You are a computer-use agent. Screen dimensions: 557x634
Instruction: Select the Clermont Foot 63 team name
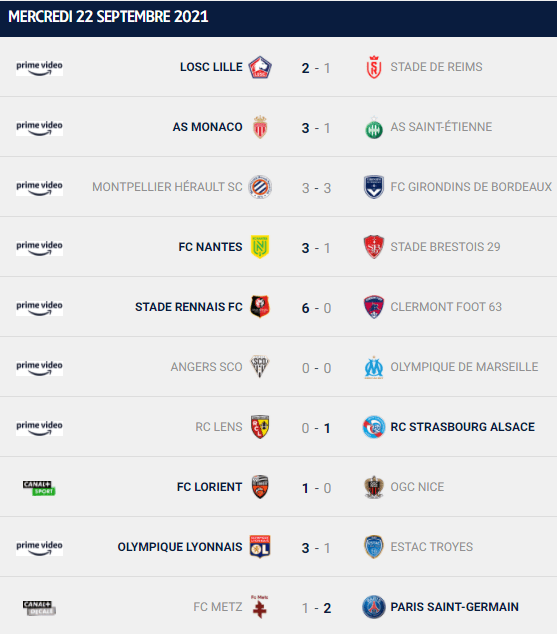coord(446,307)
